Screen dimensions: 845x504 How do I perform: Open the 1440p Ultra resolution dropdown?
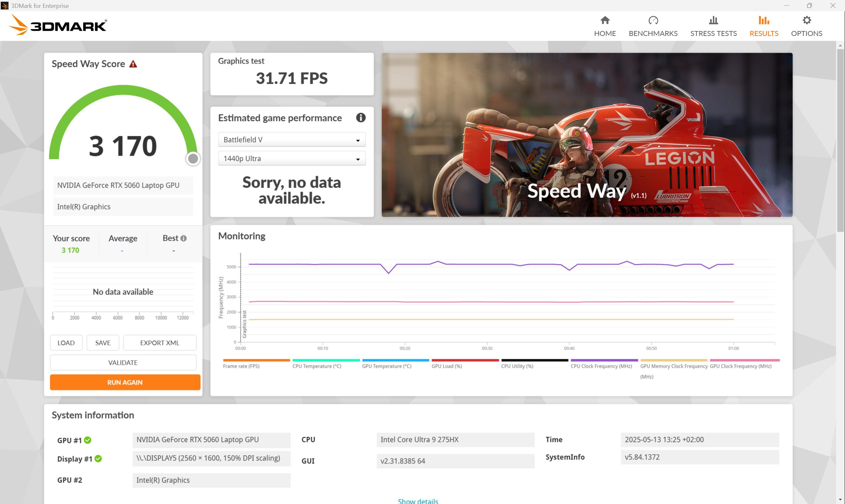click(x=291, y=159)
